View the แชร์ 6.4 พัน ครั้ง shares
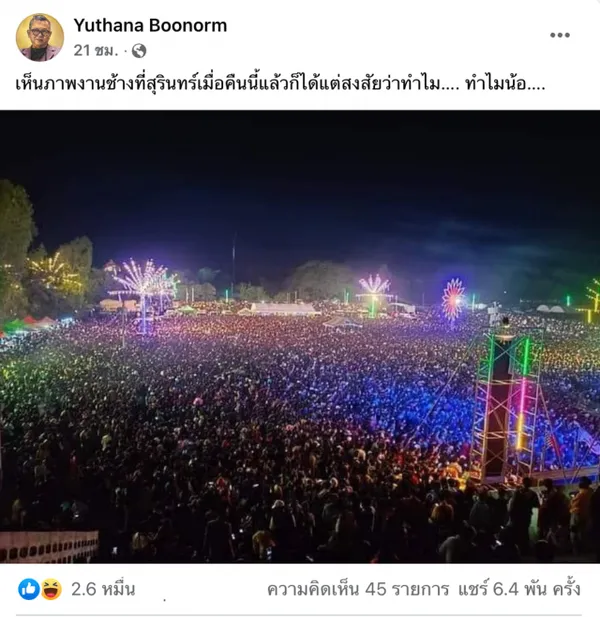Screen dimensions: 600x617 pyautogui.click(x=519, y=589)
